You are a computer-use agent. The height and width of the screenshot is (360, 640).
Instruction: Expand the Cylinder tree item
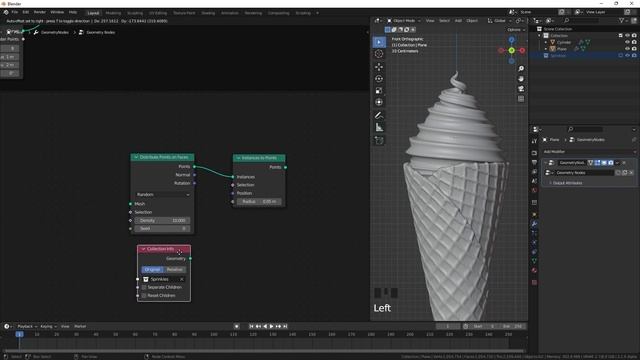[546, 42]
